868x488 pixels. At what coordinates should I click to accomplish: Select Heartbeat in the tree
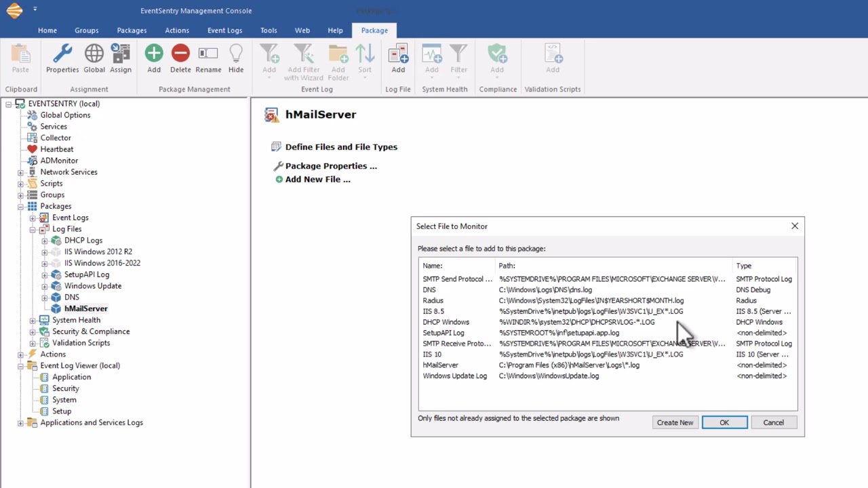pos(57,149)
